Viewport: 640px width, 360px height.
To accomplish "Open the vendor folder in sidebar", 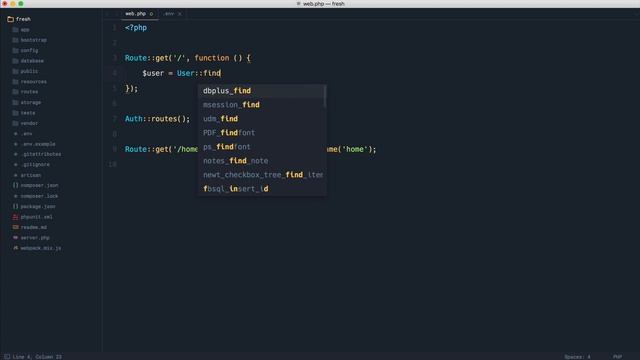I will pyautogui.click(x=29, y=123).
